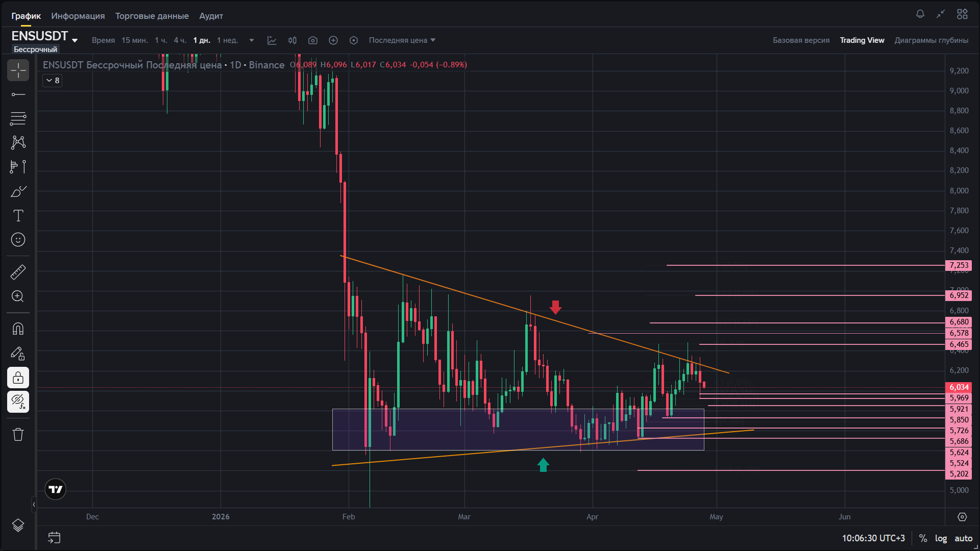The image size is (980, 551).
Task: Open the Торговые данные tab
Action: click(152, 16)
